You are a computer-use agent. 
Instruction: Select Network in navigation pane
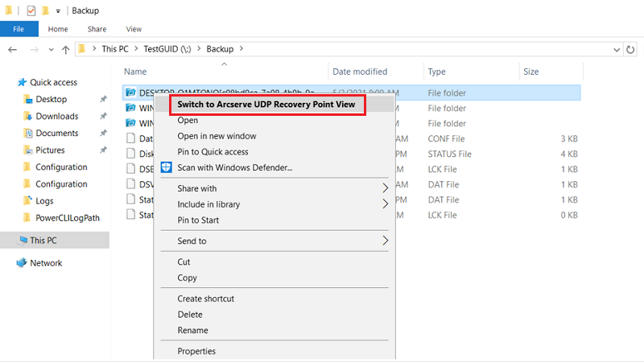tap(46, 263)
